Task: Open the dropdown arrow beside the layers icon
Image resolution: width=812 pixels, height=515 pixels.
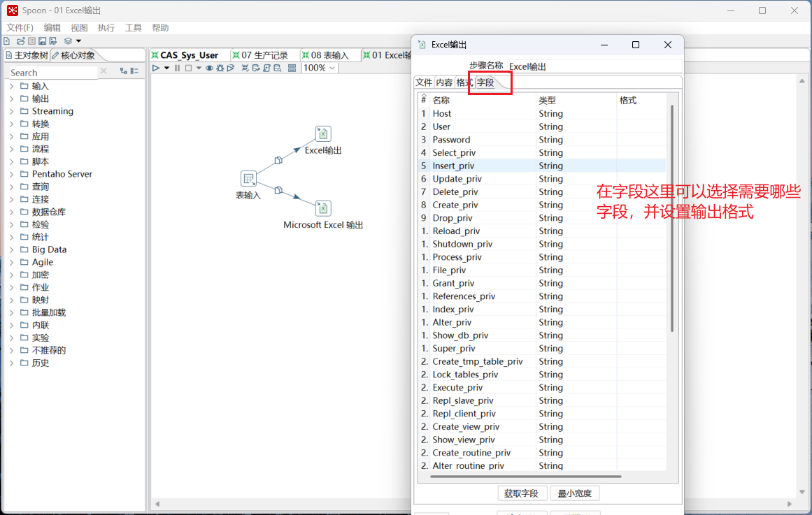Action: [79, 41]
